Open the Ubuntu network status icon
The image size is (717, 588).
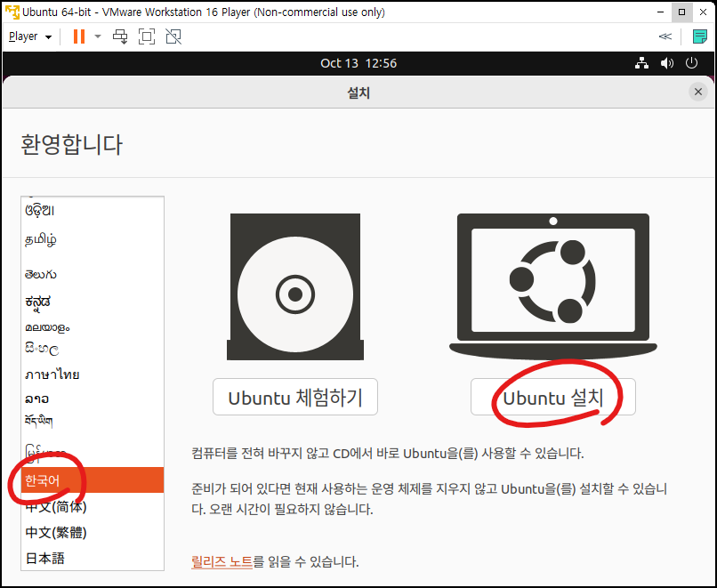coord(641,63)
